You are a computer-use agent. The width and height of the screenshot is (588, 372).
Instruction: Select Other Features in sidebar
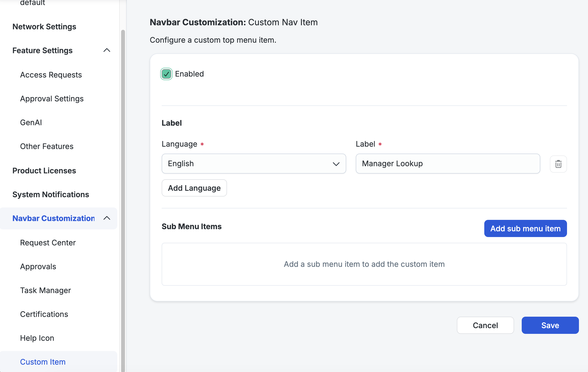(x=47, y=146)
